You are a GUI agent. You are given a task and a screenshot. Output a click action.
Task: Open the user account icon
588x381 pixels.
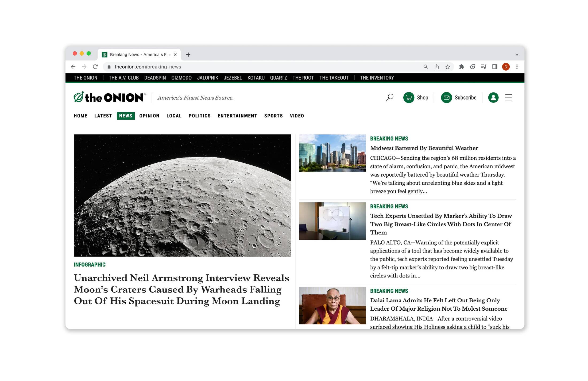[493, 98]
